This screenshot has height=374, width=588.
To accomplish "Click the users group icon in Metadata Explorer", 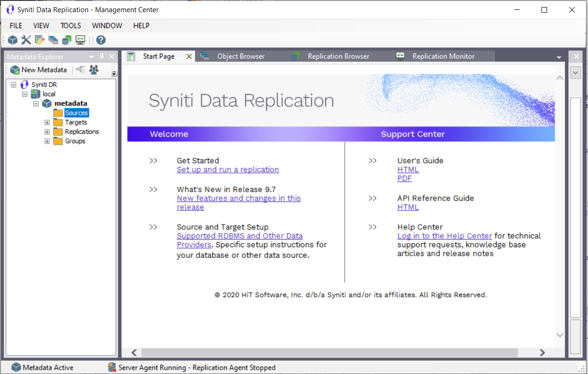I will click(x=93, y=70).
